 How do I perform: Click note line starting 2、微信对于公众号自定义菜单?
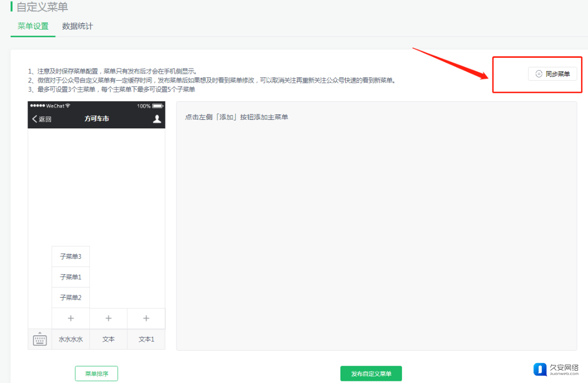[212, 80]
